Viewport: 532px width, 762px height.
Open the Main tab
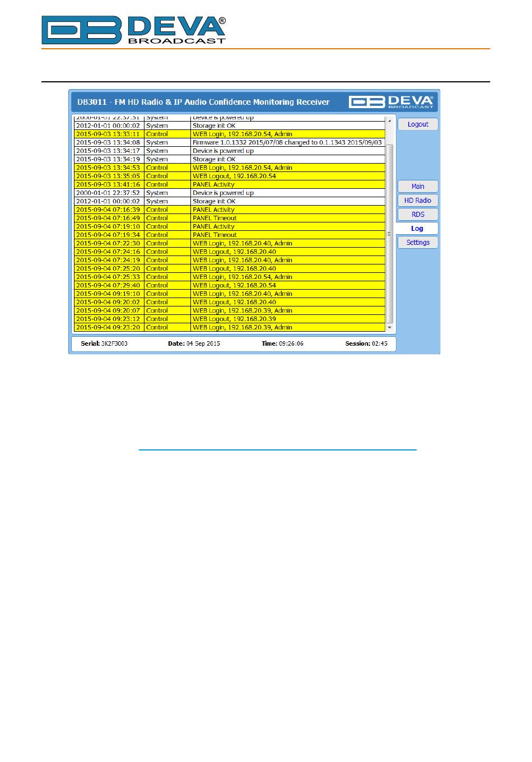point(418,187)
